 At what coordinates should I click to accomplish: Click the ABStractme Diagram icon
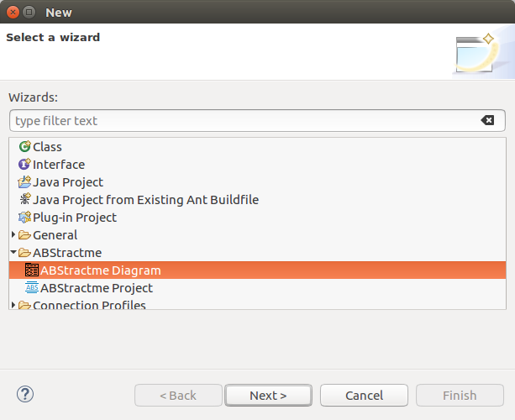pos(32,270)
